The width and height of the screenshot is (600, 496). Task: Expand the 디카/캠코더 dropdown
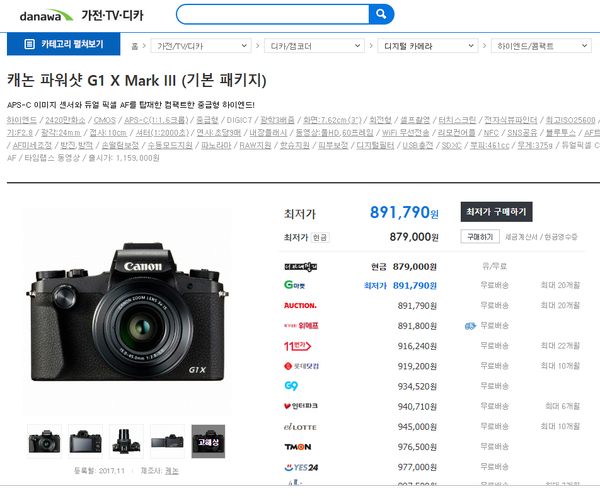[x=314, y=46]
